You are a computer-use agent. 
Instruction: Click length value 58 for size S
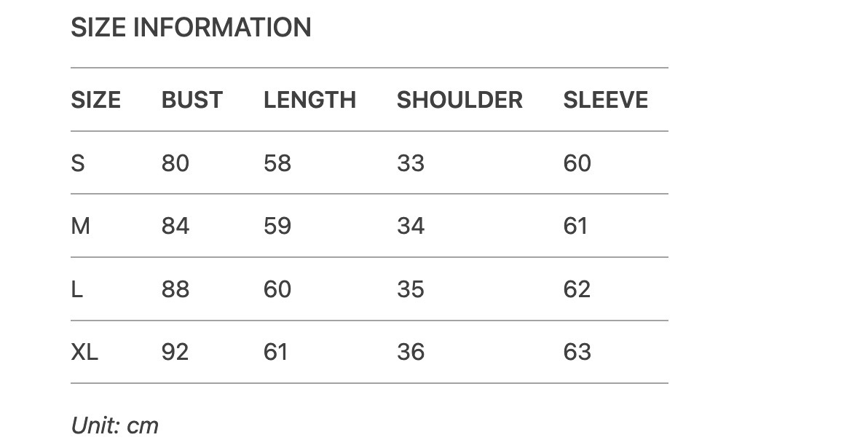(x=277, y=163)
